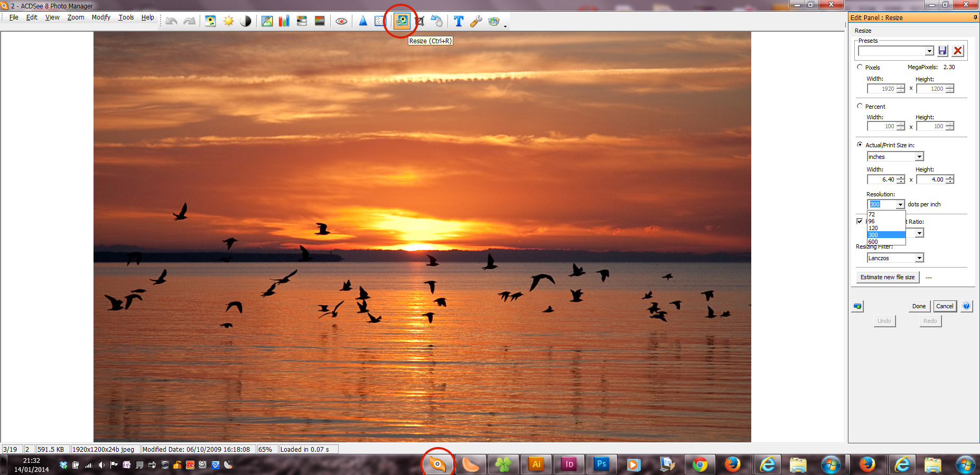
Task: Open the Exposure sun icon tool
Action: pyautogui.click(x=228, y=21)
